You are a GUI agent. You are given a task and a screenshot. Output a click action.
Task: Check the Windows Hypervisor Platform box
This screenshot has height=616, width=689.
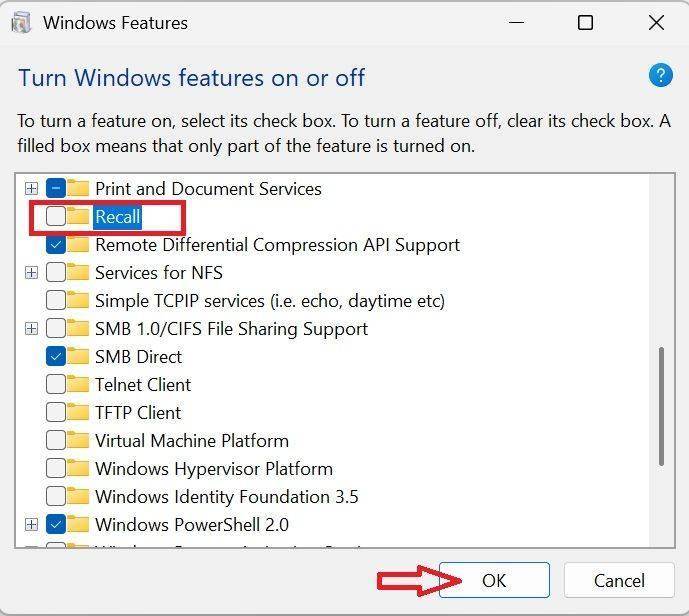pyautogui.click(x=56, y=468)
